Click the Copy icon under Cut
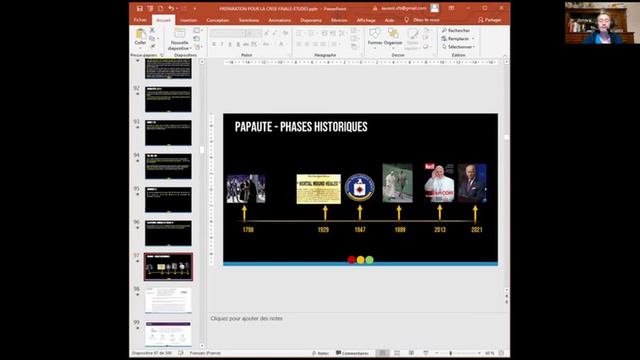Viewport: 640px width, 360px height. click(152, 39)
